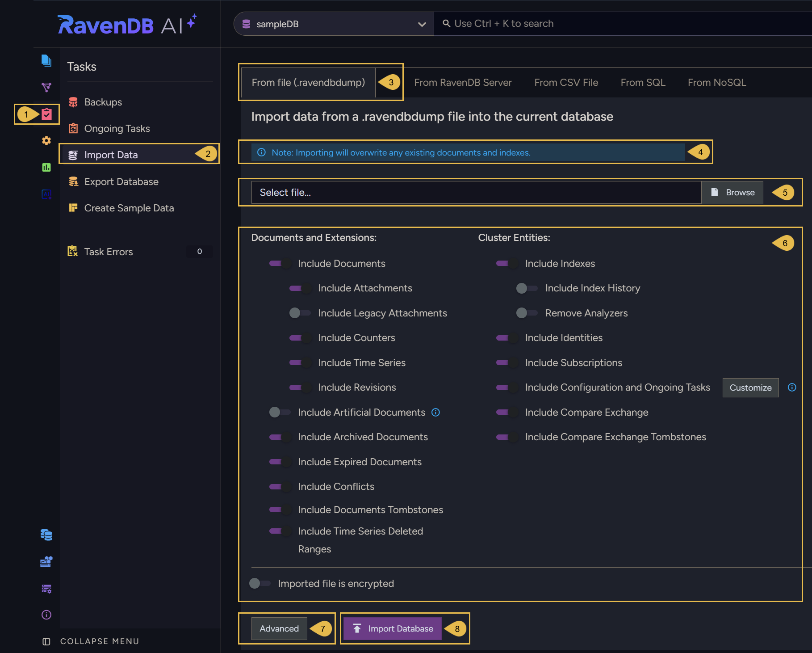
Task: Toggle Include Counters switch
Action: point(301,338)
